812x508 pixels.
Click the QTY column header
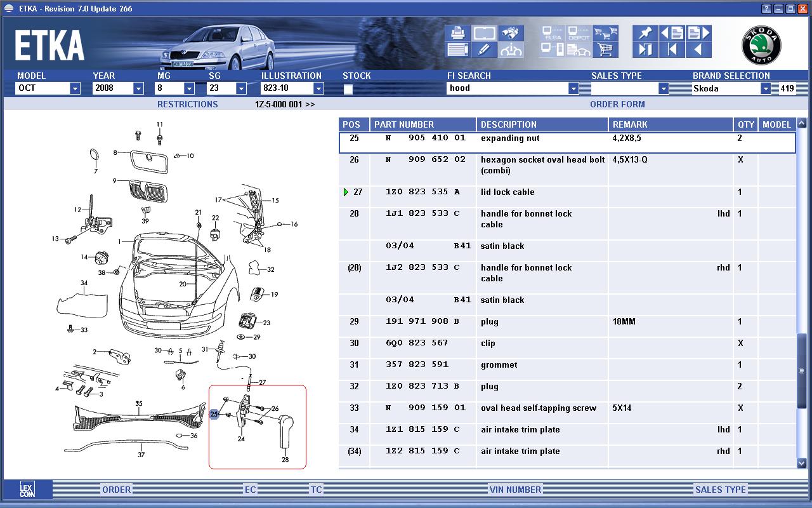(746, 124)
